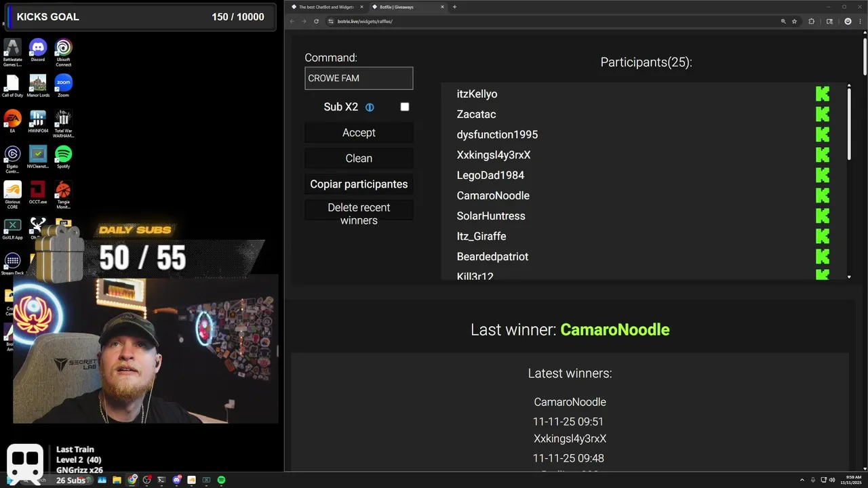This screenshot has width=868, height=488.
Task: Open new browser tab with plus
Action: [454, 7]
